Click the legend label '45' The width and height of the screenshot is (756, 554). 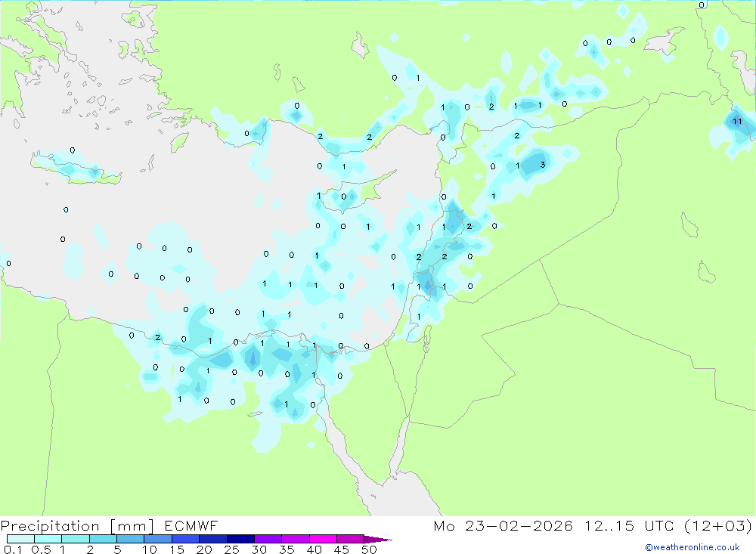(x=342, y=549)
